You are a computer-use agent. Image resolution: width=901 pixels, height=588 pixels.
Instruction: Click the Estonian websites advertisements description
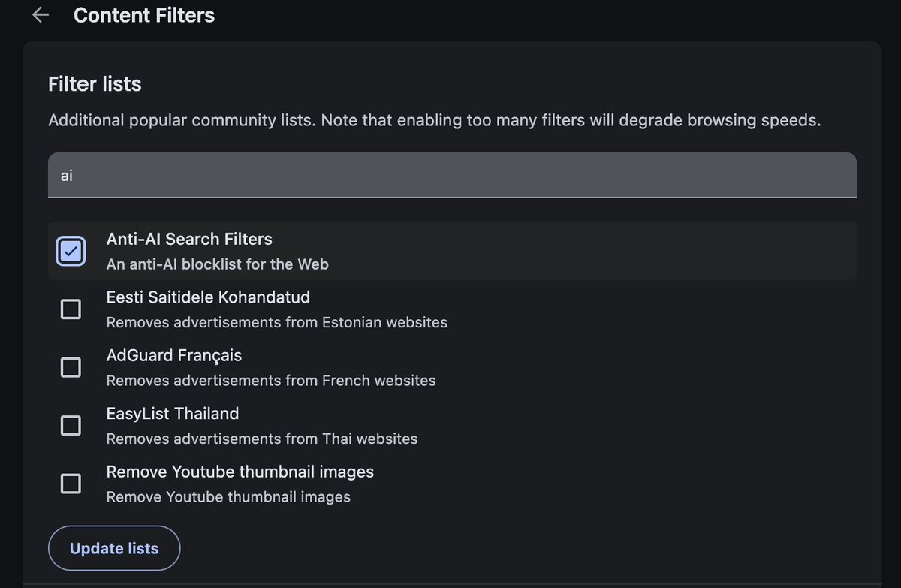point(277,322)
